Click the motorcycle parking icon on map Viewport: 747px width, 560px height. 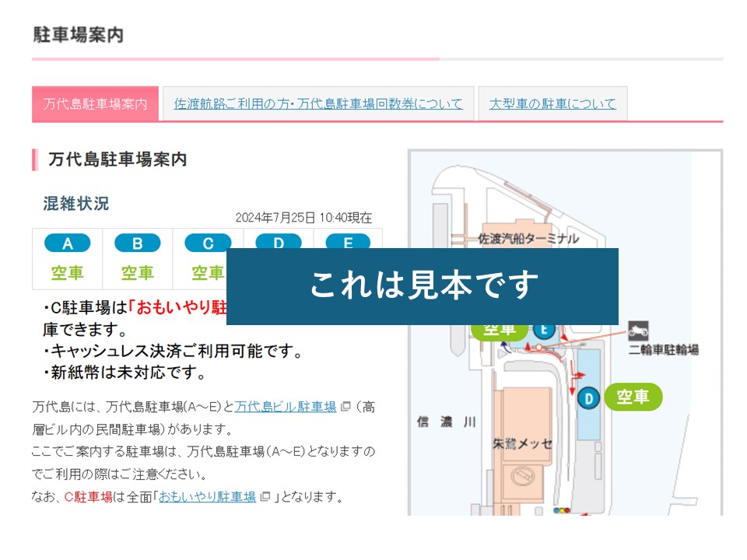click(x=638, y=330)
